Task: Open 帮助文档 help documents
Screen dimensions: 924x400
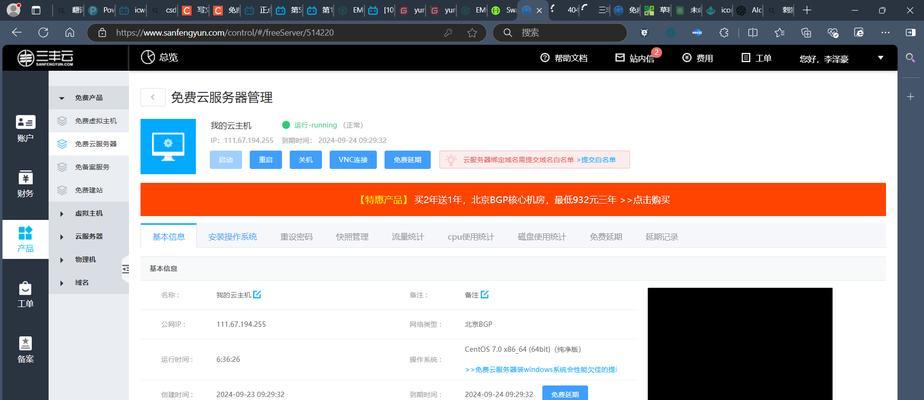Action: point(563,58)
